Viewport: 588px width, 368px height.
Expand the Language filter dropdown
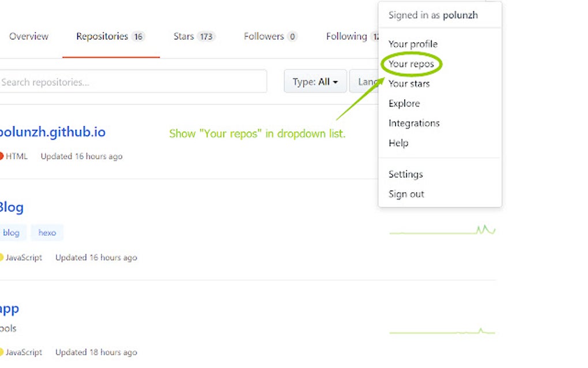point(365,82)
